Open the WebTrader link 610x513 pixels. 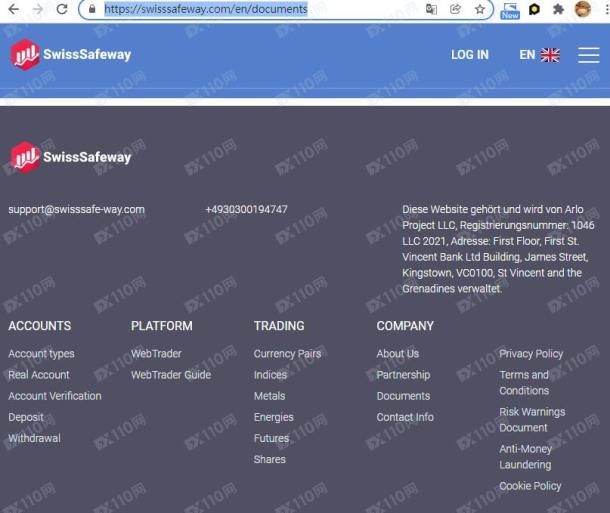tap(156, 354)
